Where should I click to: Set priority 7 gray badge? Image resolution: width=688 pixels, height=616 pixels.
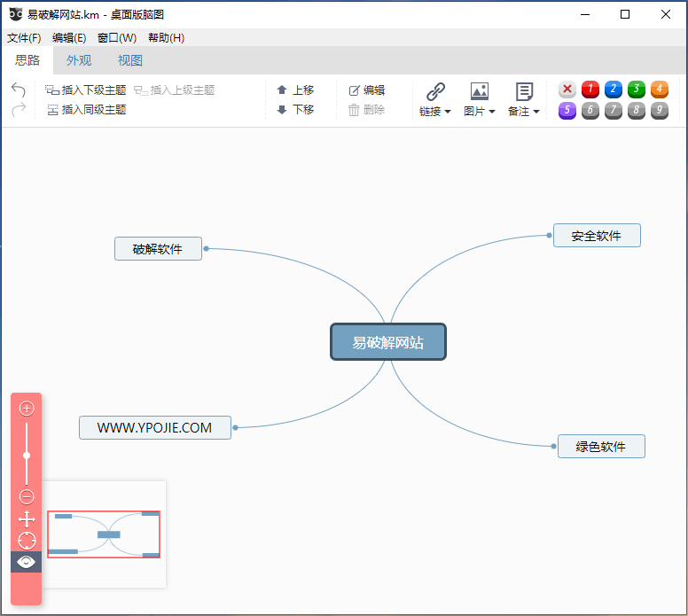pos(614,111)
